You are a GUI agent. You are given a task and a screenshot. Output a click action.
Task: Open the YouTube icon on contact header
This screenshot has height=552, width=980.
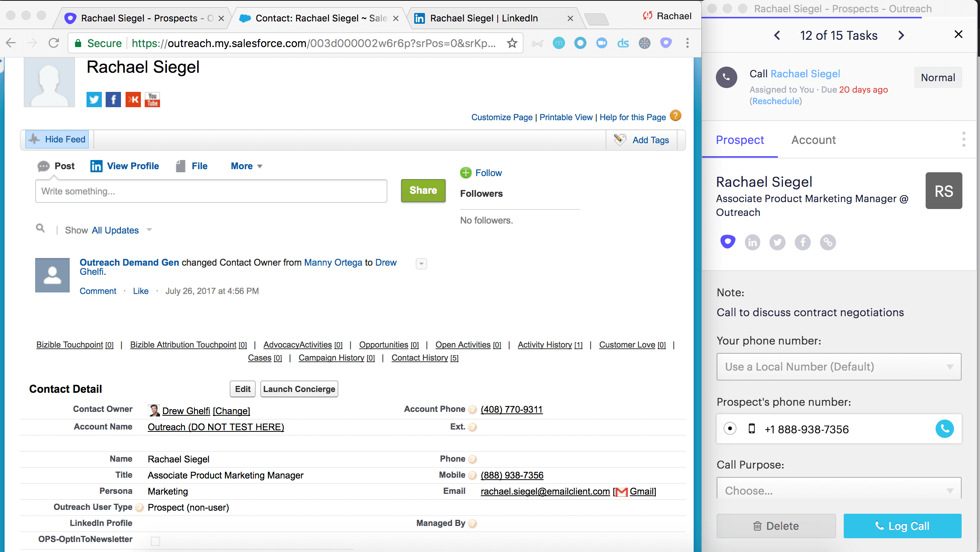pyautogui.click(x=152, y=100)
